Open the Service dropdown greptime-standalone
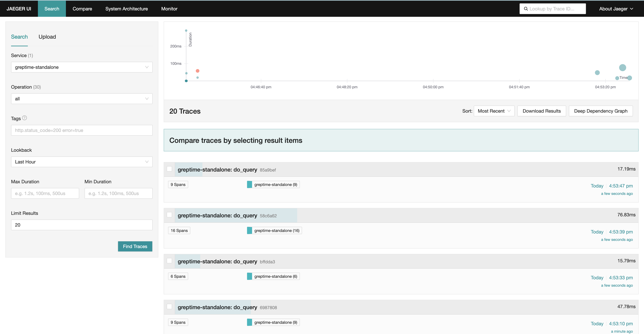 click(82, 67)
